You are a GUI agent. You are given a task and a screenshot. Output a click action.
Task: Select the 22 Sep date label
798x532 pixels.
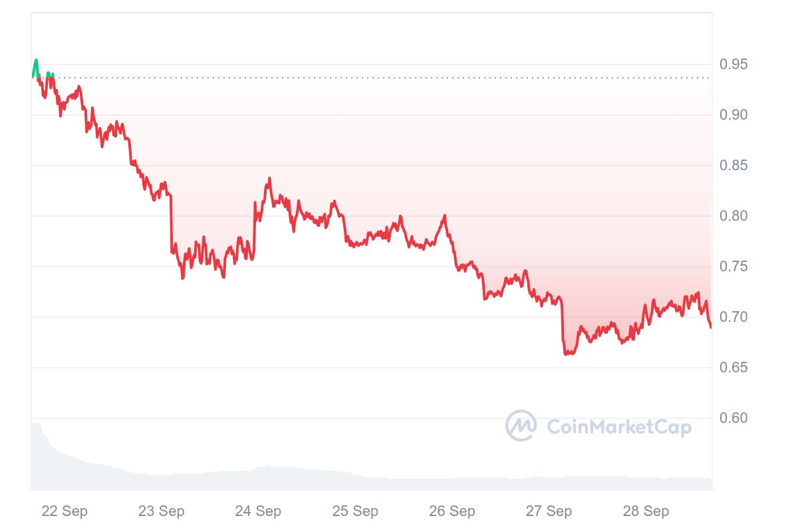pyautogui.click(x=65, y=511)
